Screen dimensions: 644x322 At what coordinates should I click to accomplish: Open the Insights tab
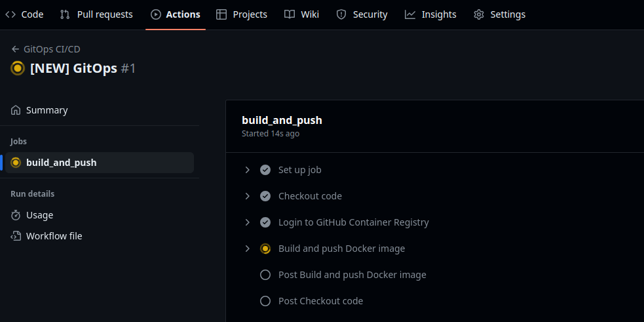[430, 14]
